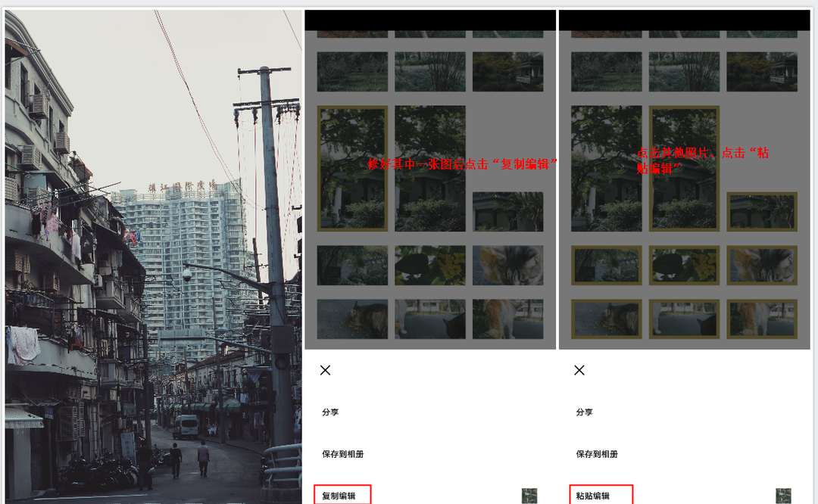Deselect the gold-bordered tall photo in right panel
This screenshot has width=818, height=504.
point(684,168)
